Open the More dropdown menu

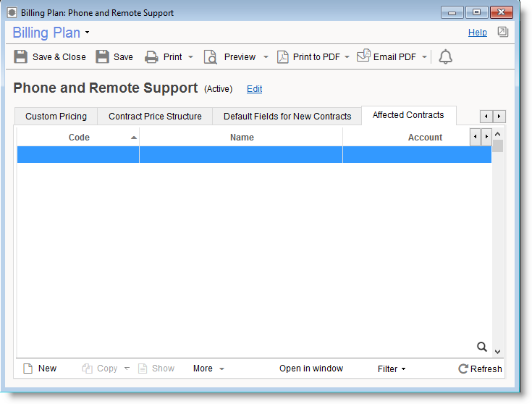click(x=208, y=369)
